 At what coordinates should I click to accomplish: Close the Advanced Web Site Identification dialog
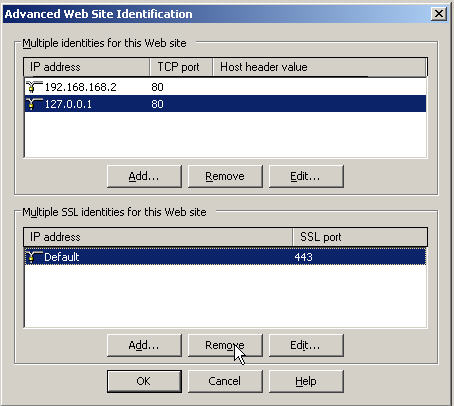[x=439, y=14]
